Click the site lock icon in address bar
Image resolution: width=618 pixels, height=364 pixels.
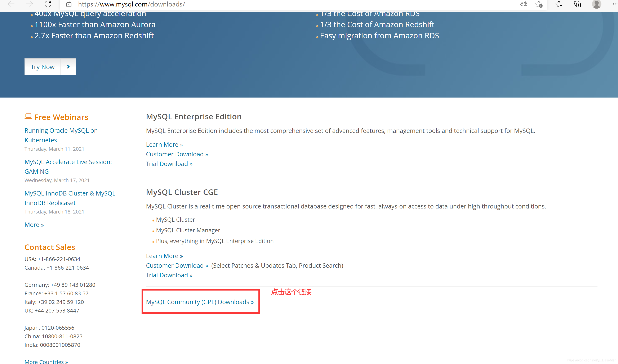[x=69, y=4]
